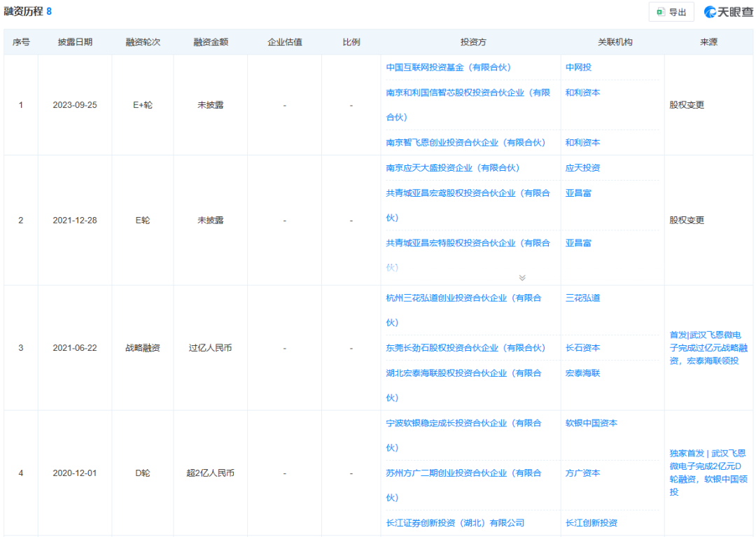Click 长江创新投资 related institution link
This screenshot has height=537, width=756.
tap(591, 523)
